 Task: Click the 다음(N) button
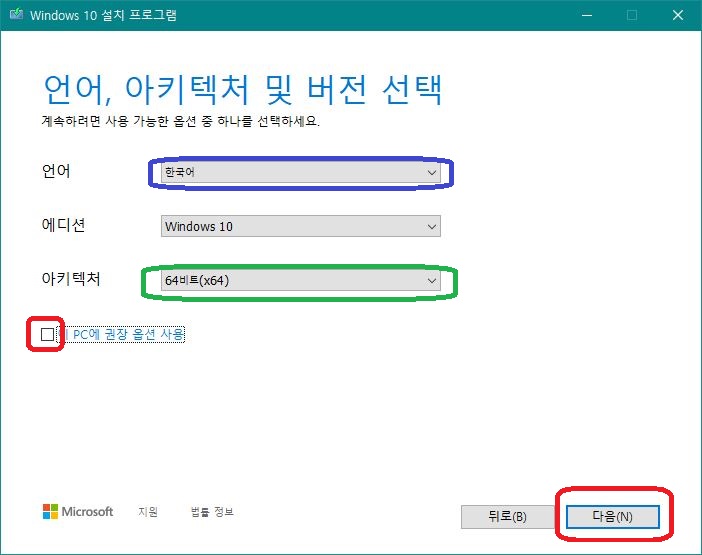point(612,517)
